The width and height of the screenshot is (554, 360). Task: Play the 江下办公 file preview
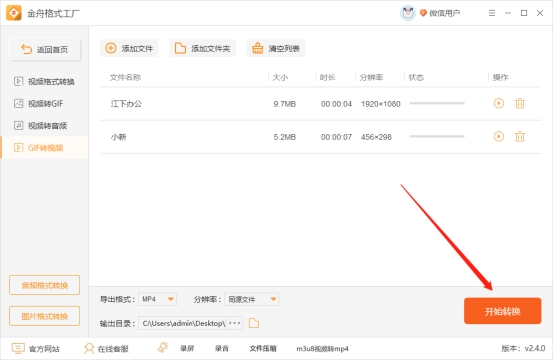499,103
